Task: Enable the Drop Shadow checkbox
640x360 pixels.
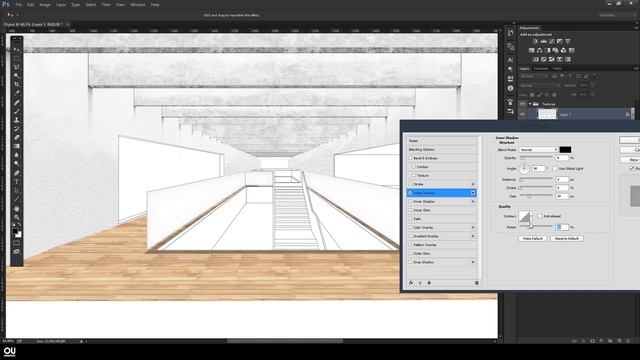Action: tap(410, 262)
